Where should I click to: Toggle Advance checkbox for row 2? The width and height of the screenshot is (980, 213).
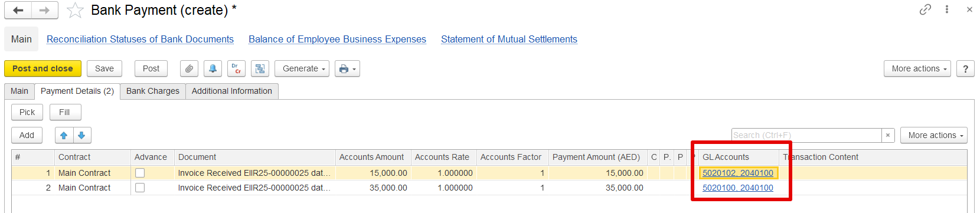tap(140, 188)
